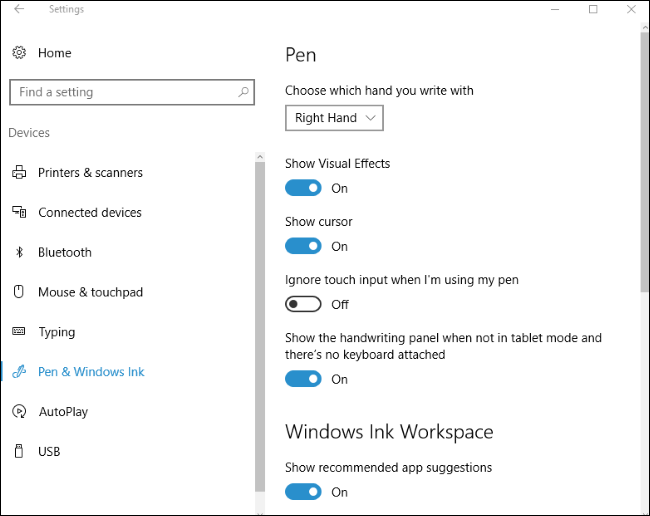Open the Right Hand dropdown
The height and width of the screenshot is (516, 650).
pos(334,118)
